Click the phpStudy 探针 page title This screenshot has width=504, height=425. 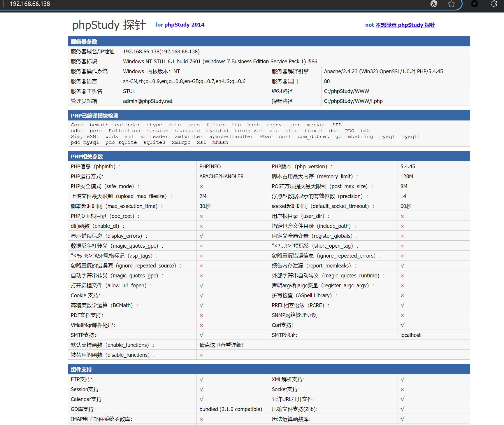coord(109,25)
